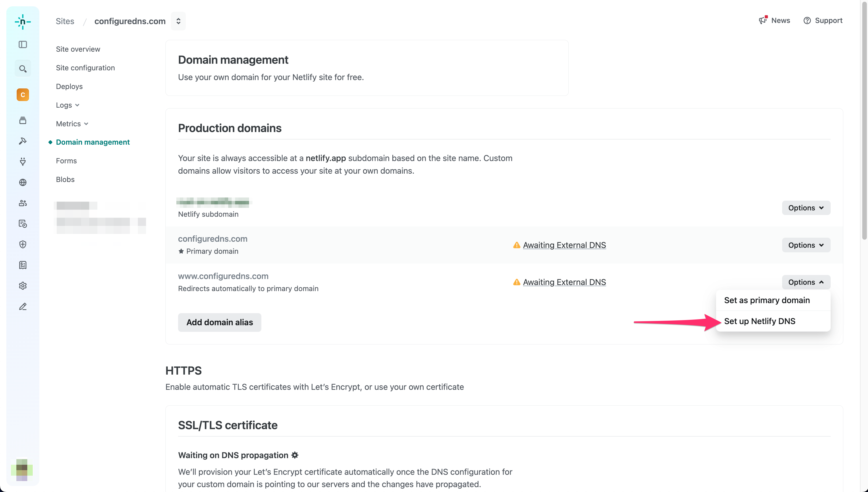The image size is (868, 492).
Task: Collapse Options for www.configuredns.com
Action: (x=806, y=282)
